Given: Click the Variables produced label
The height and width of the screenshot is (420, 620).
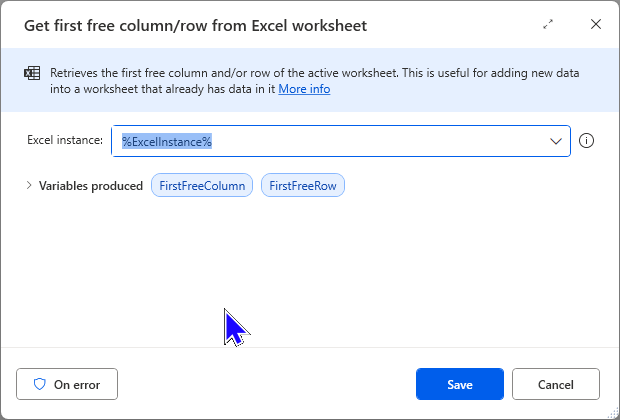Looking at the screenshot, I should coord(91,186).
